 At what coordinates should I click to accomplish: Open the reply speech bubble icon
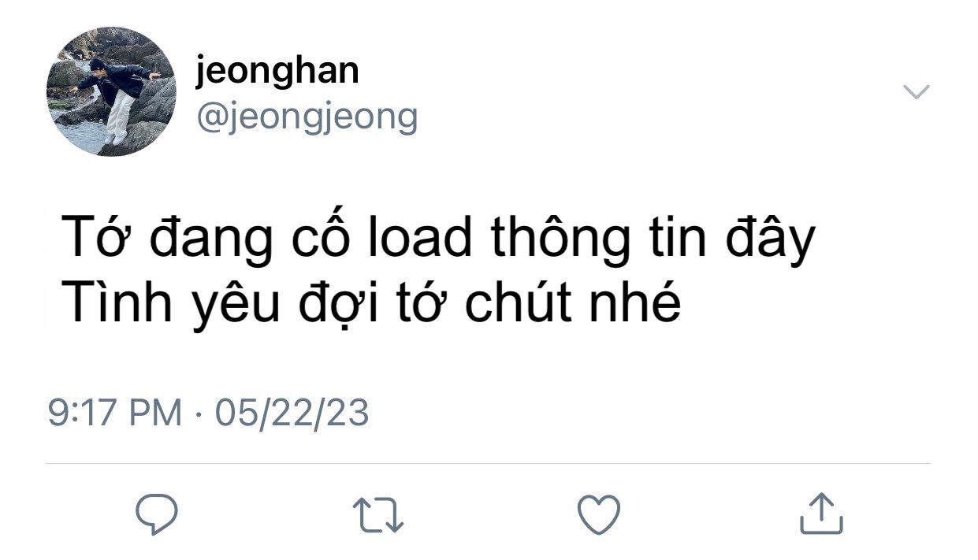click(x=157, y=514)
